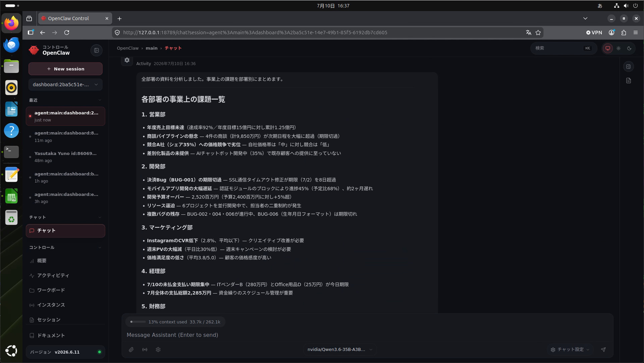Image resolution: width=644 pixels, height=363 pixels.
Task: Open the composer settings gear icon
Action: (158, 350)
